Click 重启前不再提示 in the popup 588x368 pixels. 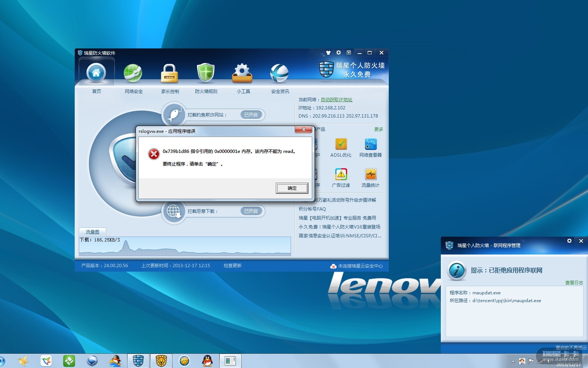click(571, 348)
